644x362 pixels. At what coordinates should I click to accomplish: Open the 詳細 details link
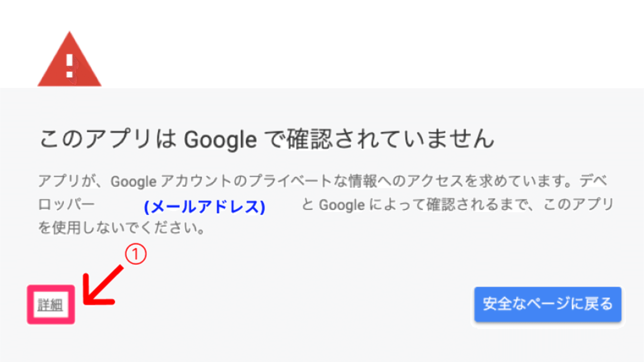click(x=50, y=304)
